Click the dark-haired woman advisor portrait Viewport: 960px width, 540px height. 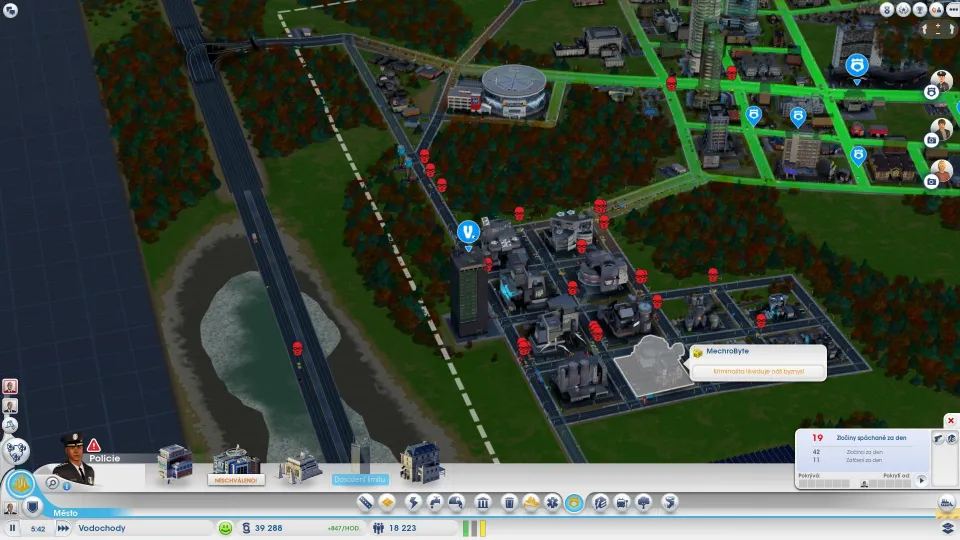[x=942, y=129]
